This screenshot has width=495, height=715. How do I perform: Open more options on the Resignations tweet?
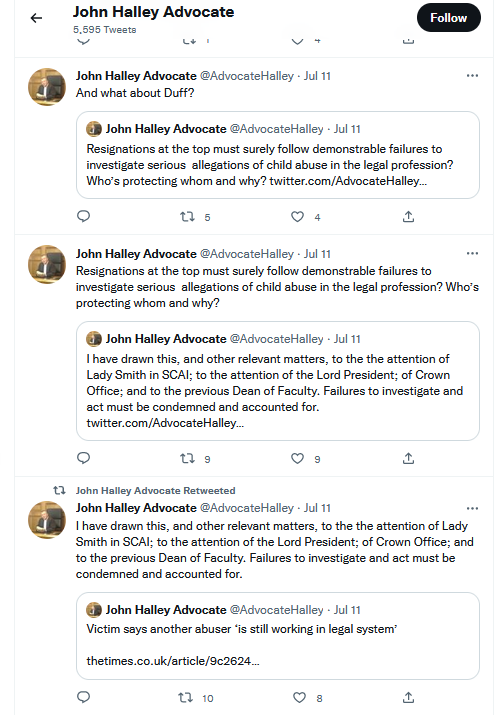coord(472,254)
